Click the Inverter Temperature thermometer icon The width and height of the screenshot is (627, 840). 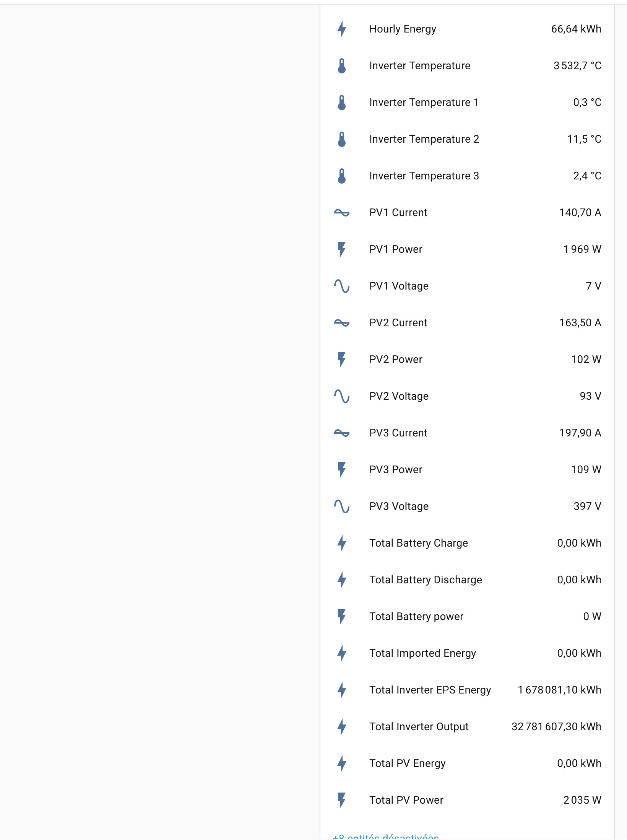[342, 66]
